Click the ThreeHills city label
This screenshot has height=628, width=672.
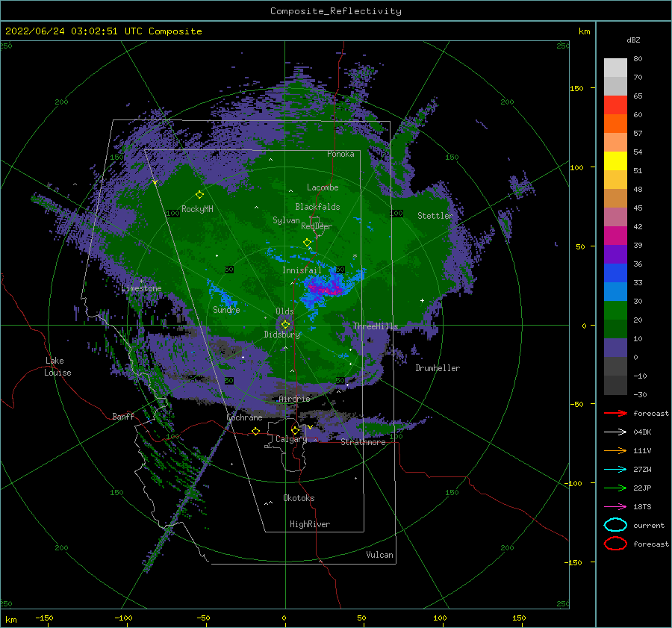tap(376, 326)
